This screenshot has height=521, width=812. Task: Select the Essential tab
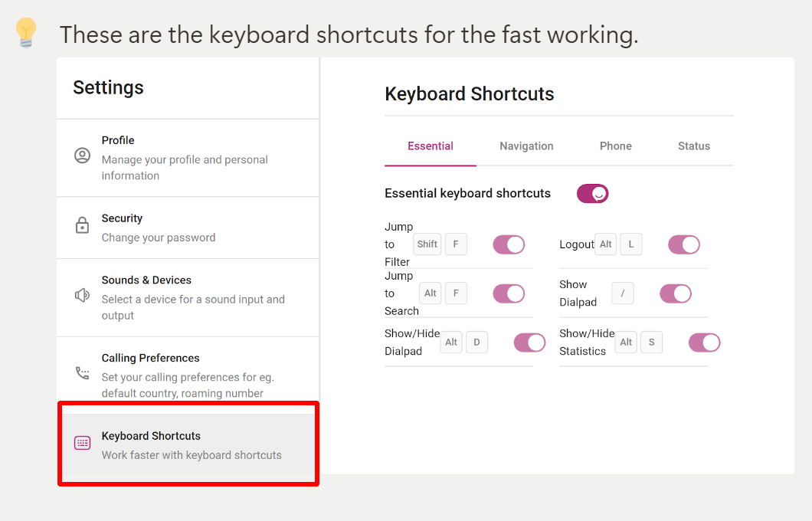click(x=431, y=146)
